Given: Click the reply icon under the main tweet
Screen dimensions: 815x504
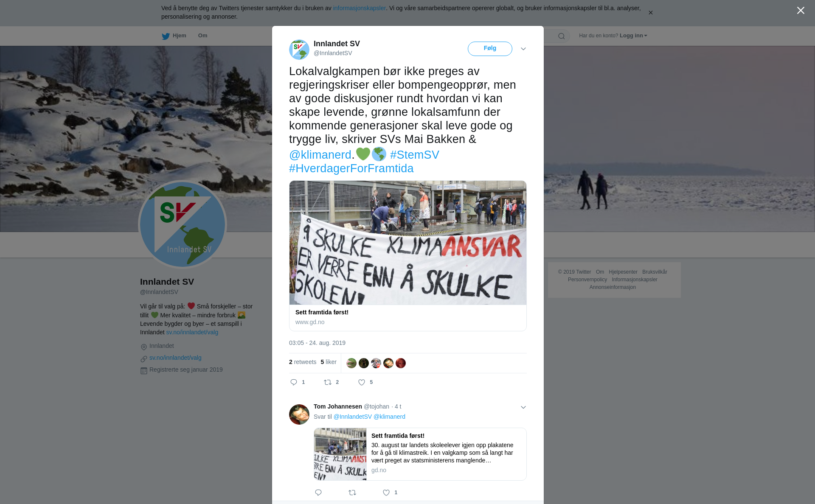Looking at the screenshot, I should coord(294,382).
